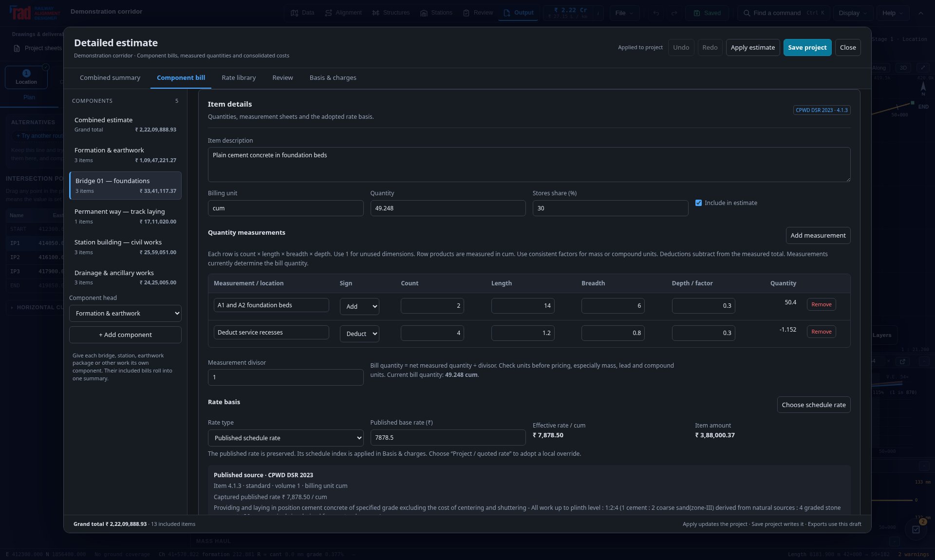Click the Stations building icon in toolbar
This screenshot has height=560, width=935.
point(424,13)
